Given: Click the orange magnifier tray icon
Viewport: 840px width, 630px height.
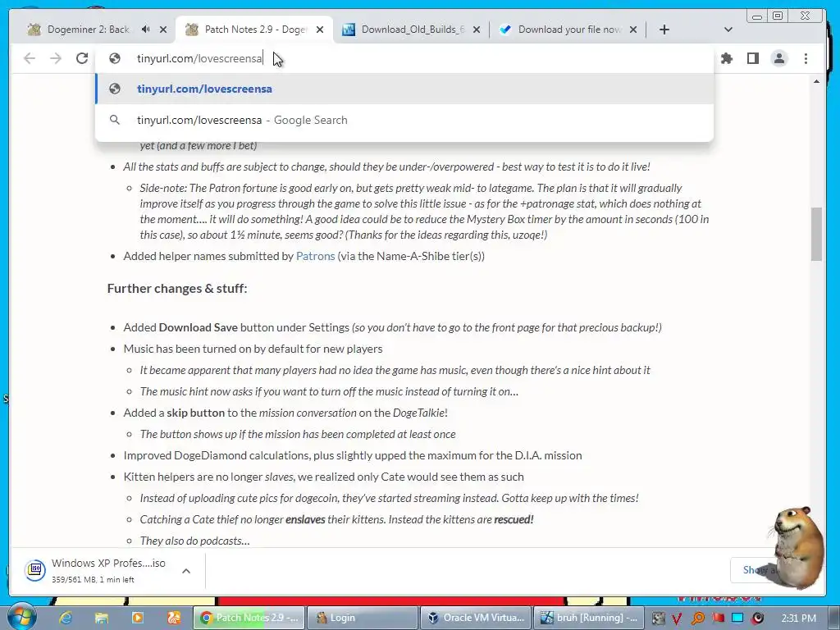Looking at the screenshot, I should (x=698, y=619).
